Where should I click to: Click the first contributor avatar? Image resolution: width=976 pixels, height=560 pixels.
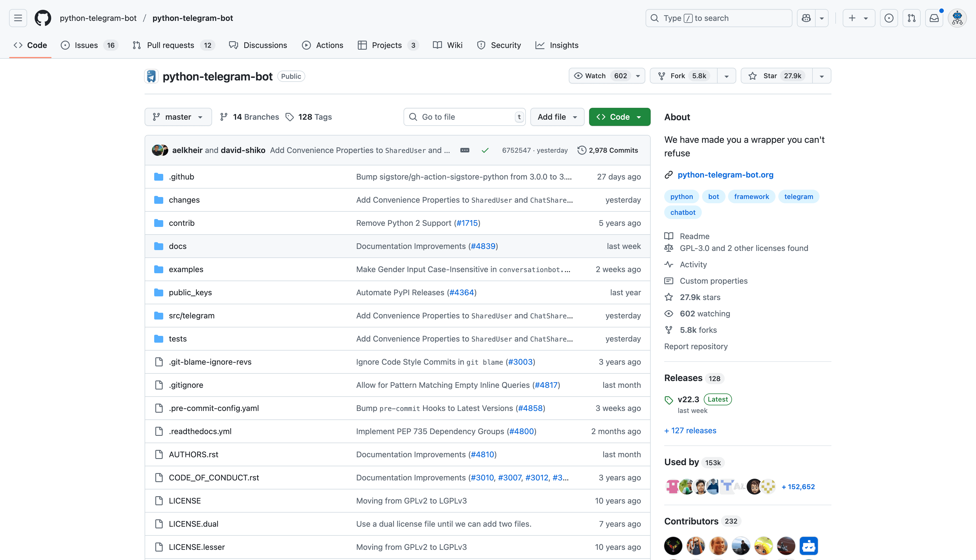673,545
